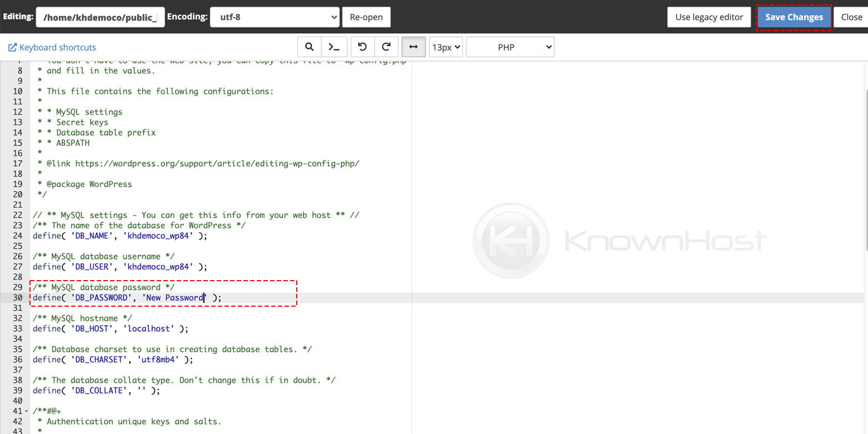
Task: Switch to the legacy editor
Action: [x=709, y=17]
